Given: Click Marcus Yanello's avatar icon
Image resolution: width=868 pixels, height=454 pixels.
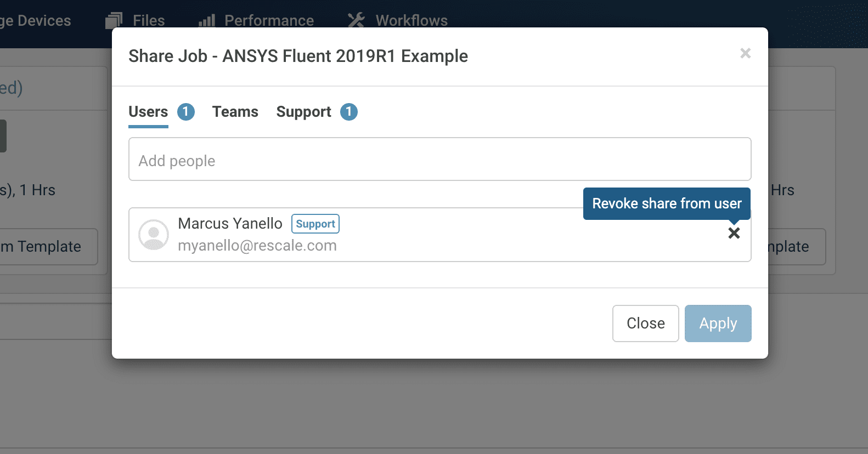Looking at the screenshot, I should (154, 235).
